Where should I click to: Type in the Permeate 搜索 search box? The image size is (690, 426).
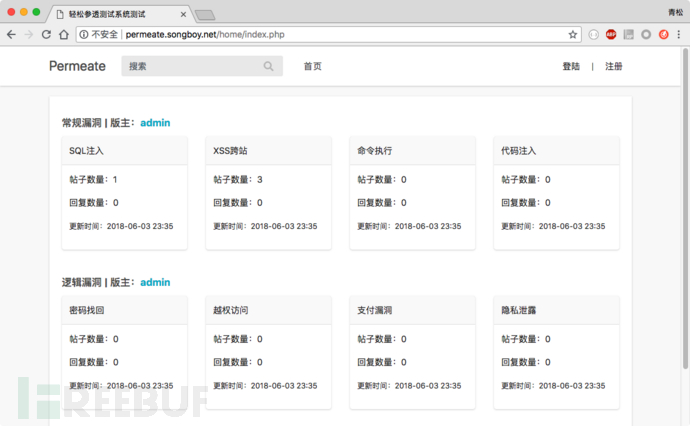[192, 67]
